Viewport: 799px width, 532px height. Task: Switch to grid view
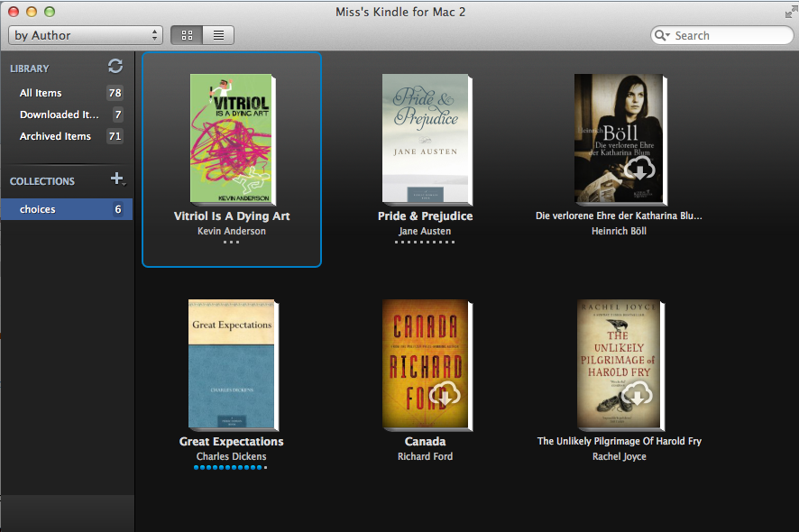pyautogui.click(x=187, y=35)
